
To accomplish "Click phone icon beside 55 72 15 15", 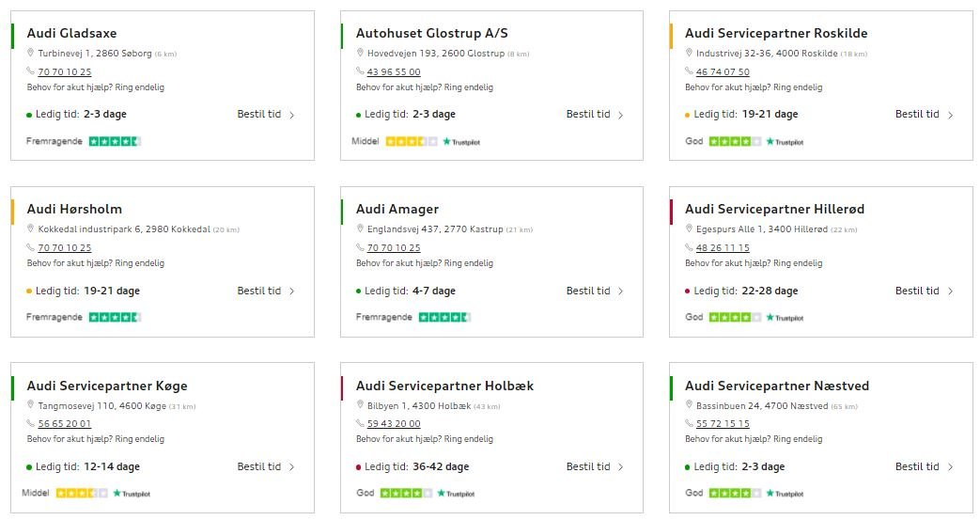I will [690, 423].
